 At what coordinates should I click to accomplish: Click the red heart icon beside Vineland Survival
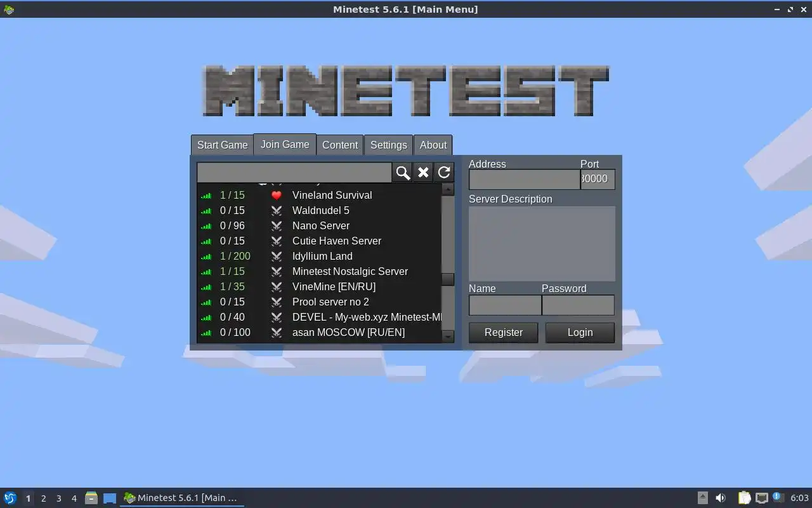(277, 195)
